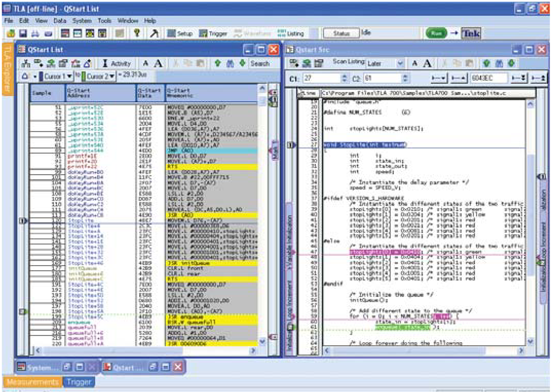Switch to the Trigger tab at bottom

pyautogui.click(x=79, y=382)
